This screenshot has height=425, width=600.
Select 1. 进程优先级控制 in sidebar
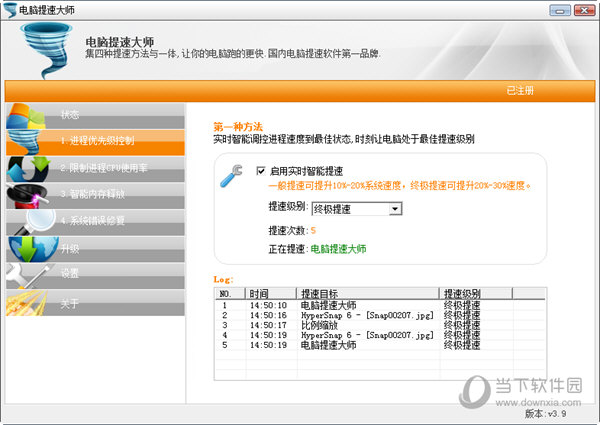(x=95, y=142)
